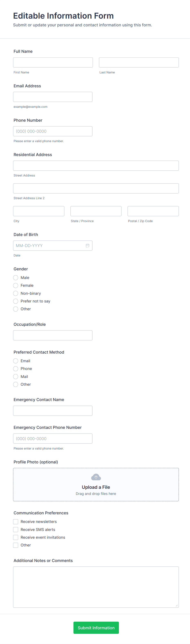Click the First Name input field
190x644 pixels.
pos(53,63)
